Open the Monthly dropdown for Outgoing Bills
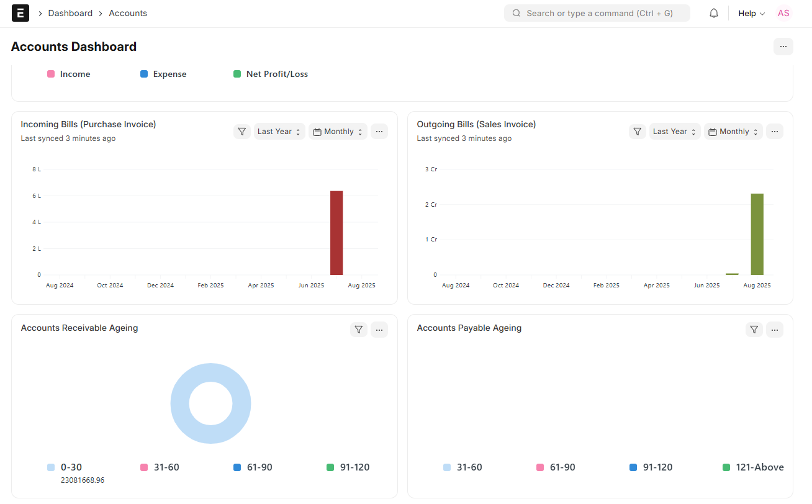 [733, 131]
